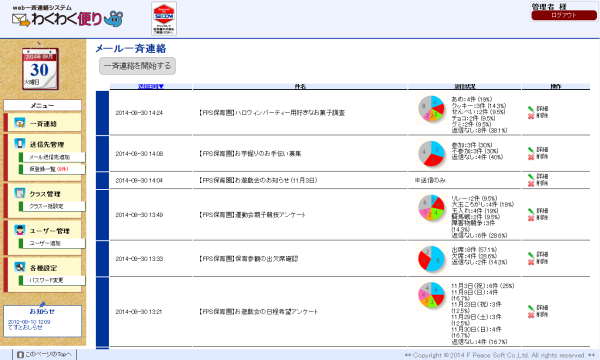Click pie chart for 保育参観の出欠席確認
Viewport: 600px width, 360px height.
tap(431, 259)
